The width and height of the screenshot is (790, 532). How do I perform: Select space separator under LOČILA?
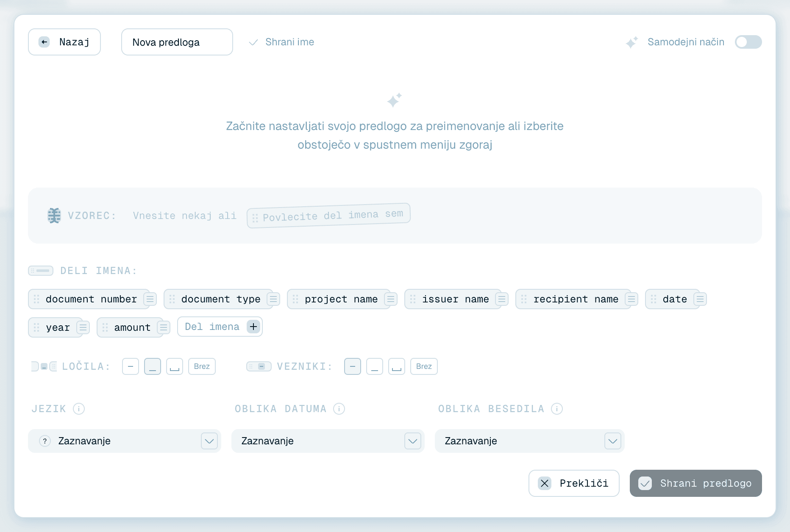175,366
